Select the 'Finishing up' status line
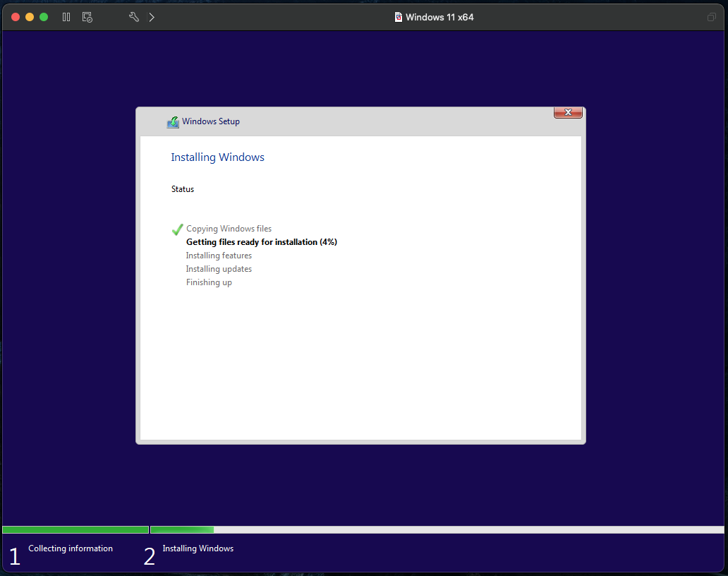This screenshot has width=728, height=576. 209,282
